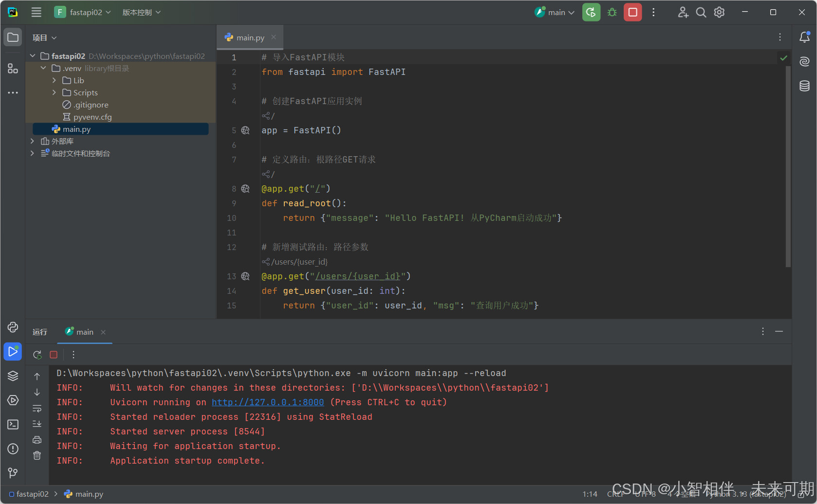Toggle the Project tool window folder icon
The width and height of the screenshot is (817, 504).
tap(13, 37)
